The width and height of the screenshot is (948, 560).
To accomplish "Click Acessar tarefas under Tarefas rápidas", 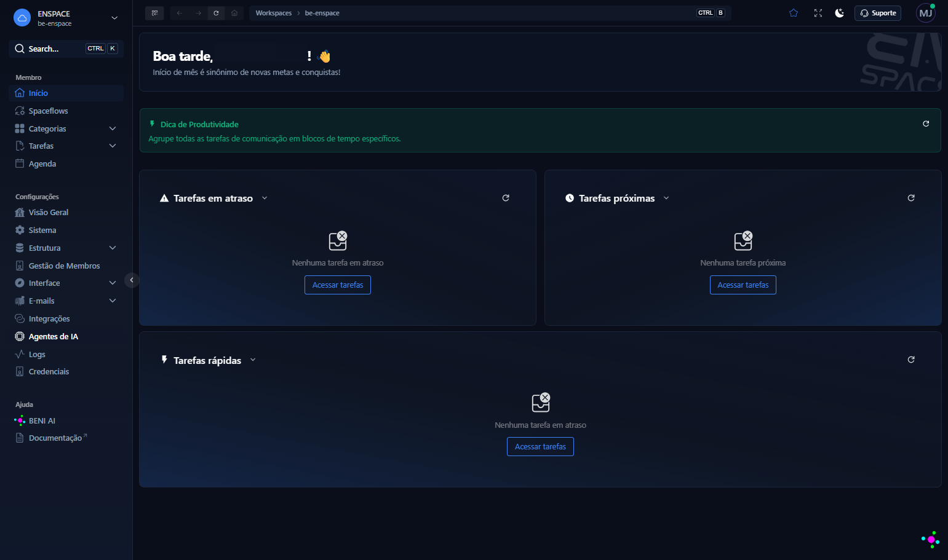I will pyautogui.click(x=540, y=446).
